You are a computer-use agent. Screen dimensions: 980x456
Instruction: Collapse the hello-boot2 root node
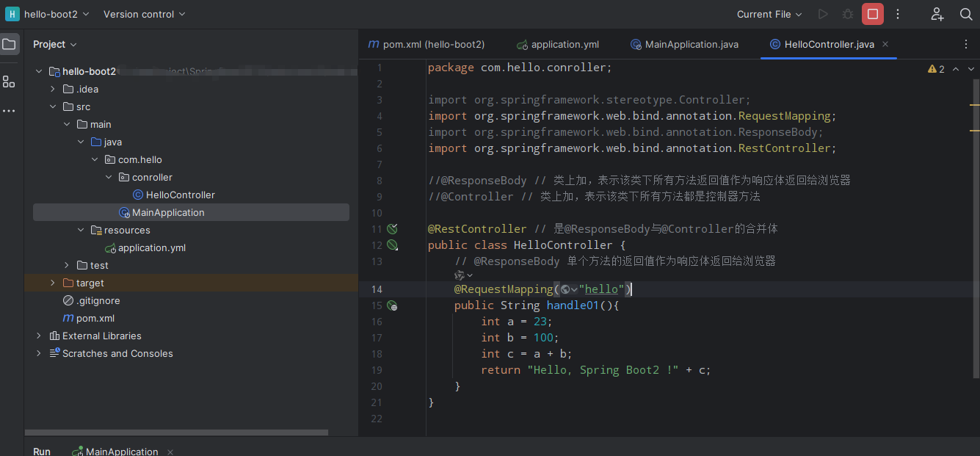pyautogui.click(x=39, y=71)
